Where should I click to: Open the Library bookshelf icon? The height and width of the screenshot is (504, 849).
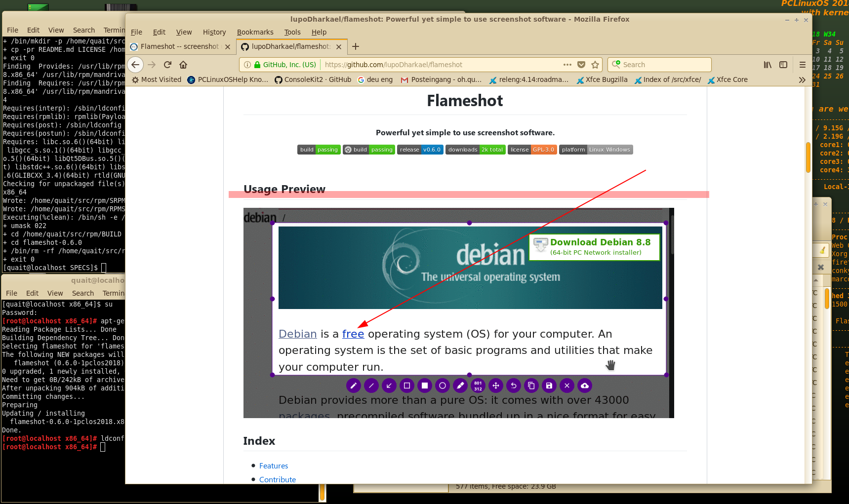tap(768, 65)
